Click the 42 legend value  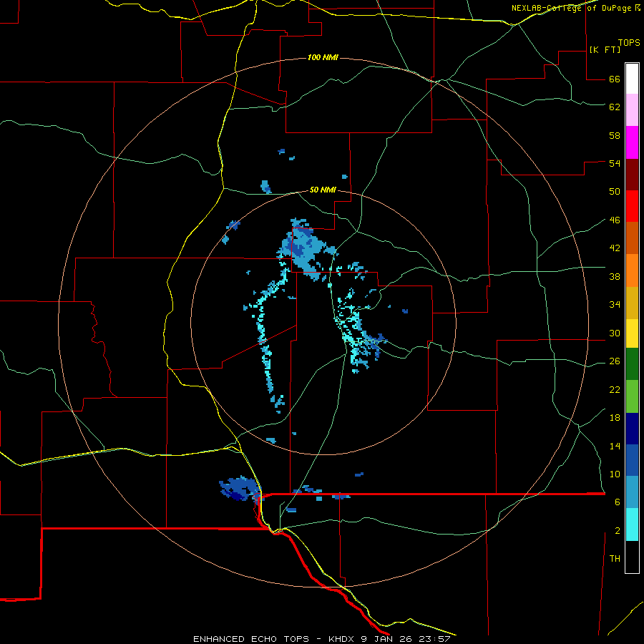tap(615, 248)
